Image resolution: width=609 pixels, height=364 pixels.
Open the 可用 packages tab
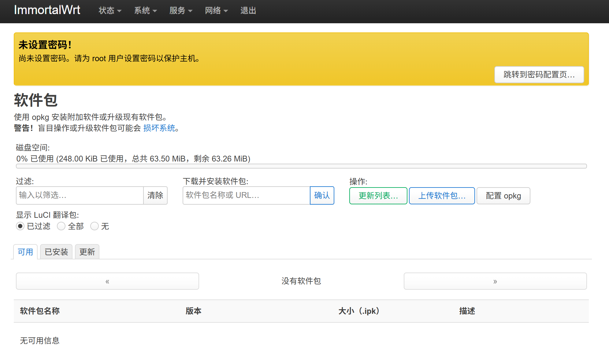pos(25,252)
